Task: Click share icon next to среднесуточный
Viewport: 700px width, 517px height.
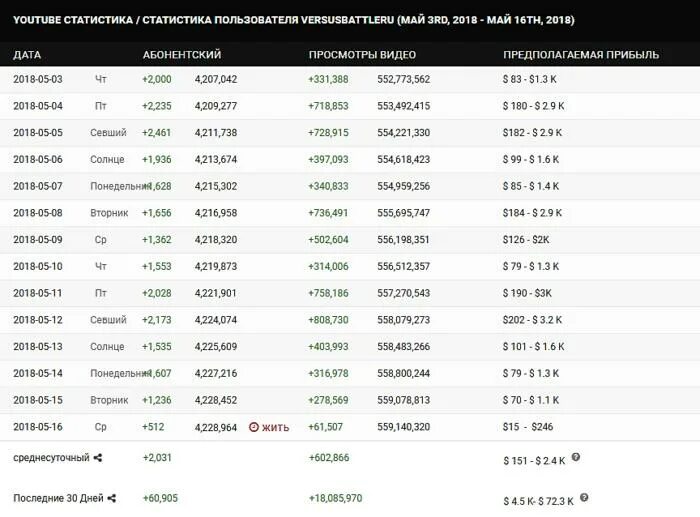Action: click(x=98, y=458)
